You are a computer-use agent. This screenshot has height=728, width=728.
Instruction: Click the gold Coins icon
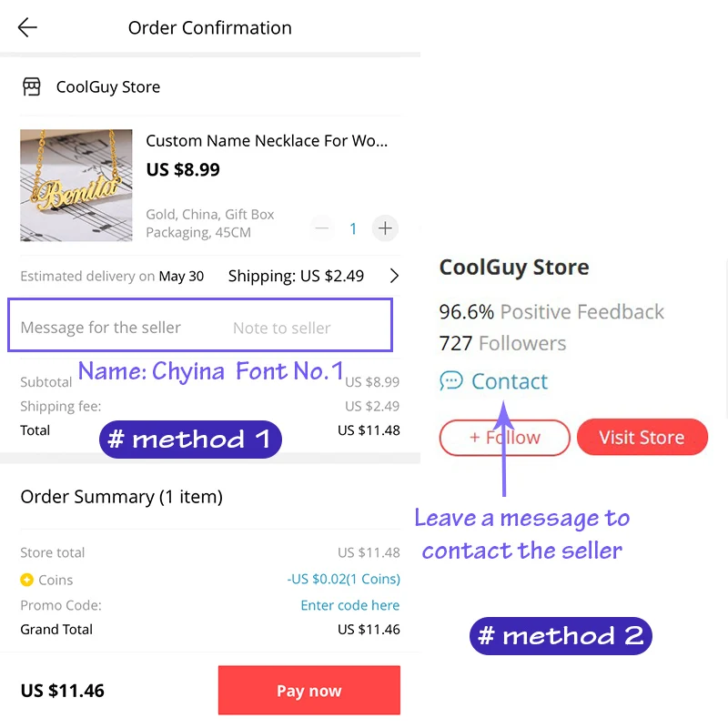pos(27,580)
